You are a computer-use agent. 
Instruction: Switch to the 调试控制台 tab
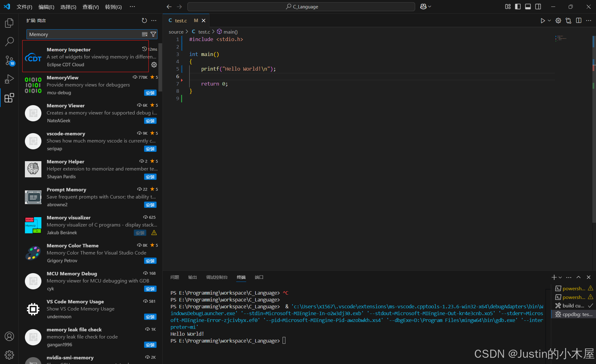pyautogui.click(x=217, y=277)
